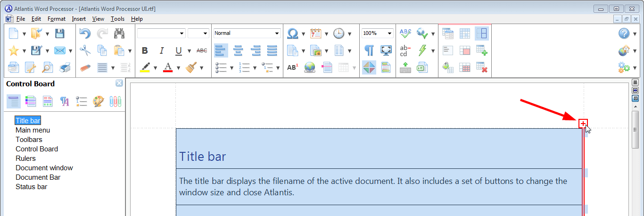Open the File menu

[21, 19]
